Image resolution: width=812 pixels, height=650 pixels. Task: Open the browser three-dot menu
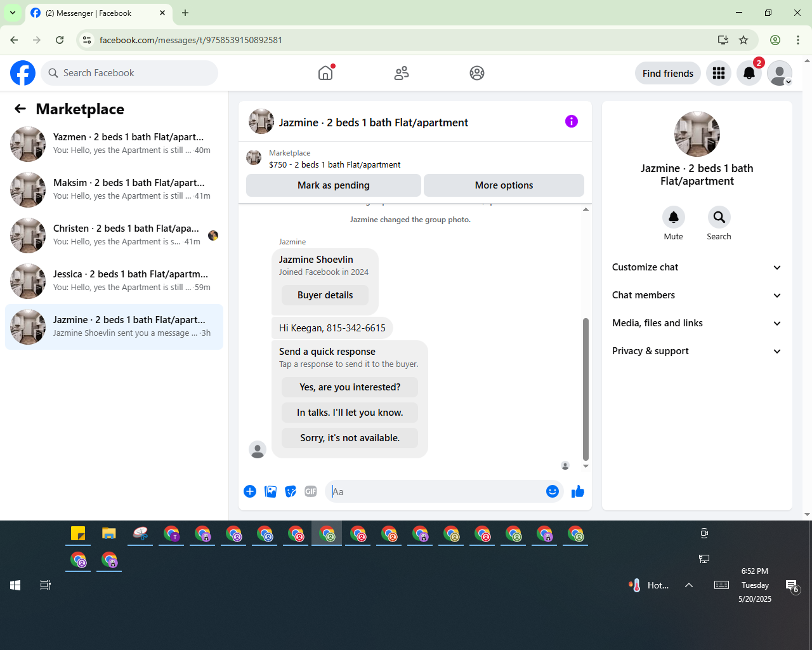click(x=798, y=40)
